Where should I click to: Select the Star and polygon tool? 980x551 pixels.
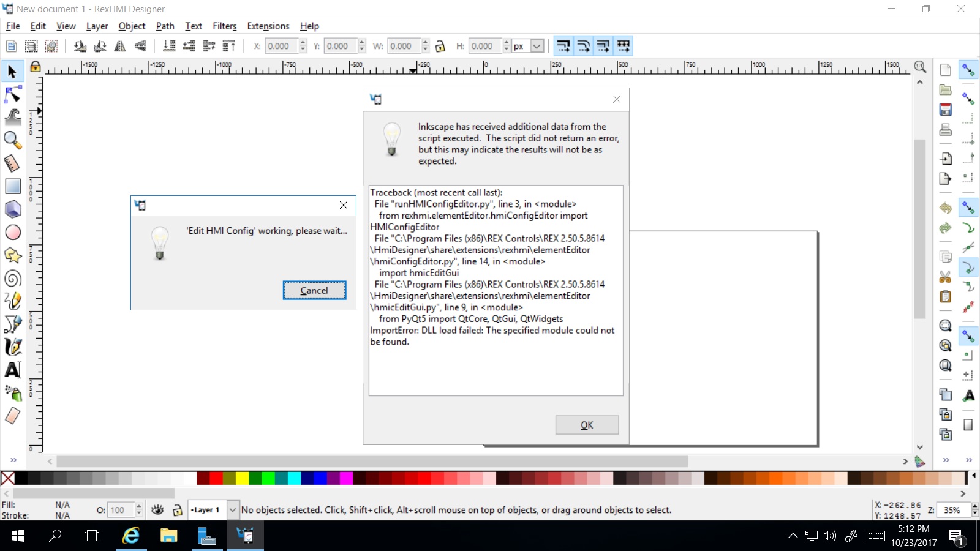point(12,255)
